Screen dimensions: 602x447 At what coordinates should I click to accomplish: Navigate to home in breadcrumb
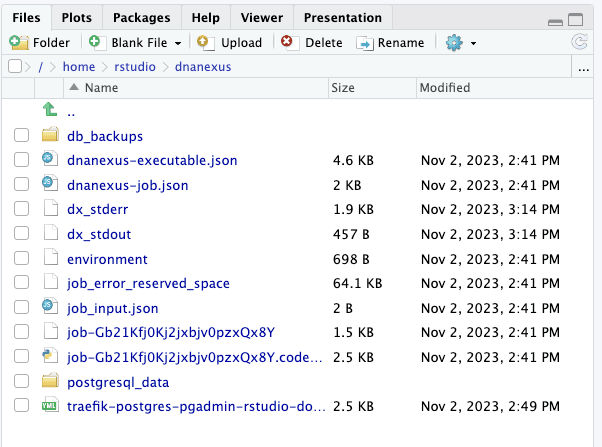(x=79, y=67)
